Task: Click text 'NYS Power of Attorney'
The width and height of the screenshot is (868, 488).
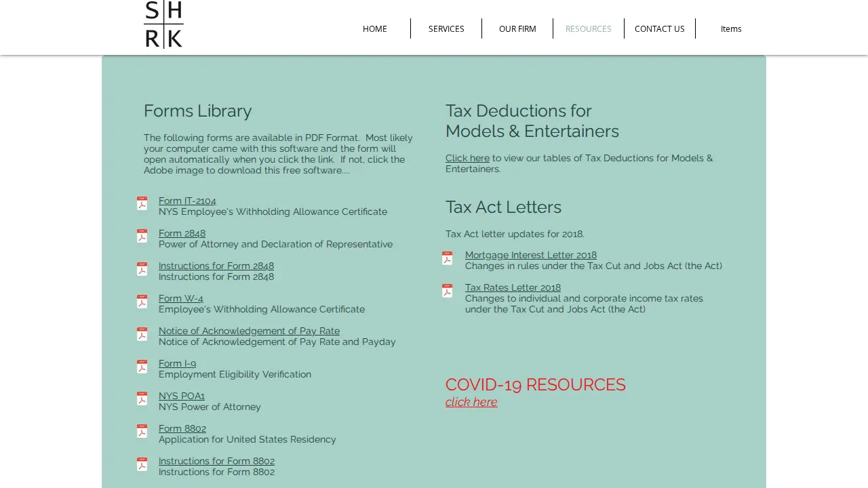Action: (x=210, y=407)
